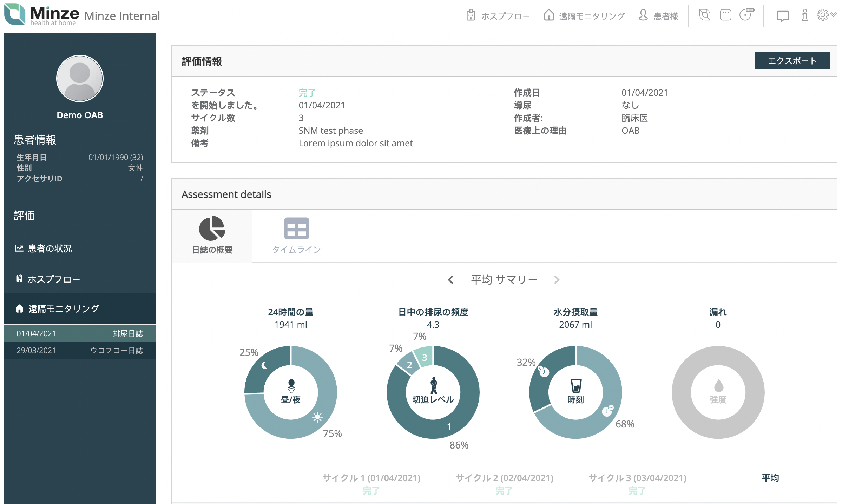Image resolution: width=842 pixels, height=504 pixels.
Task: Open the info icon in header
Action: pyautogui.click(x=805, y=15)
